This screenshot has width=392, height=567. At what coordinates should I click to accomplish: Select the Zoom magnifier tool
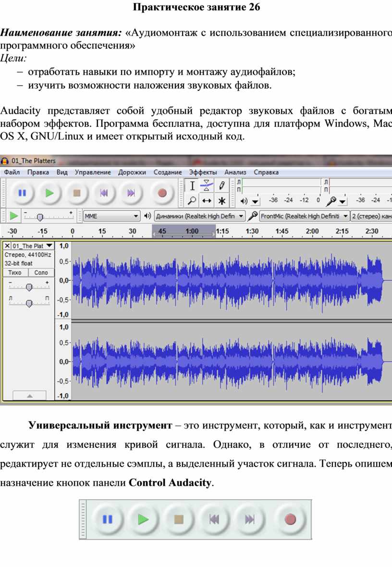point(192,200)
